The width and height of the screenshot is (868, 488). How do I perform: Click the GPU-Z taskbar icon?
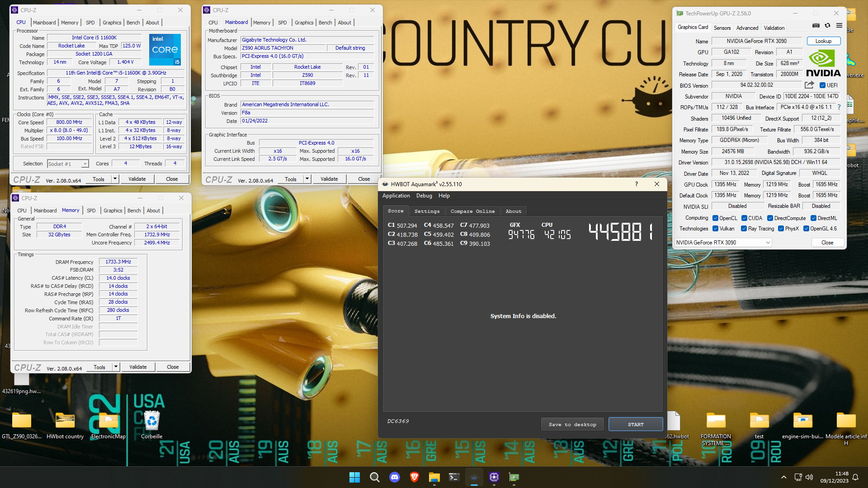coord(514,477)
